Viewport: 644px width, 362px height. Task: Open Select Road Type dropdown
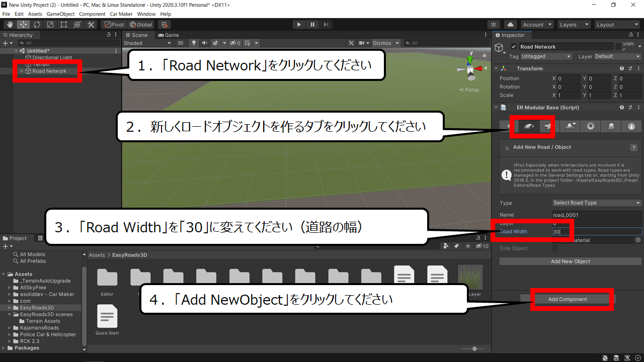click(x=597, y=203)
